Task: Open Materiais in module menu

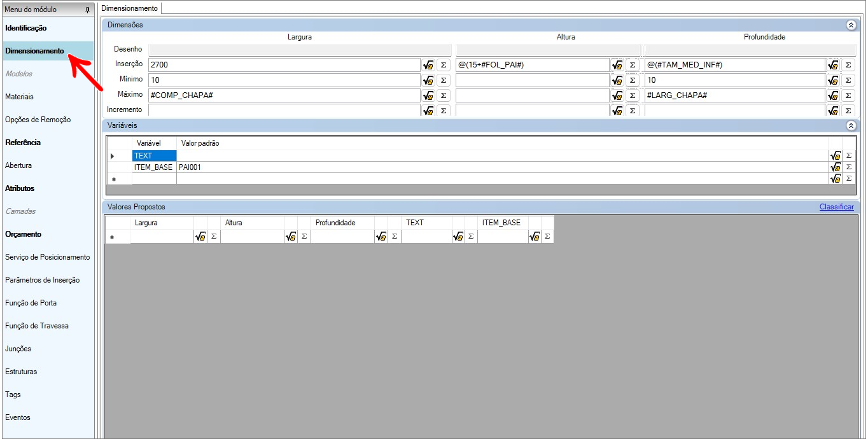Action: point(19,97)
